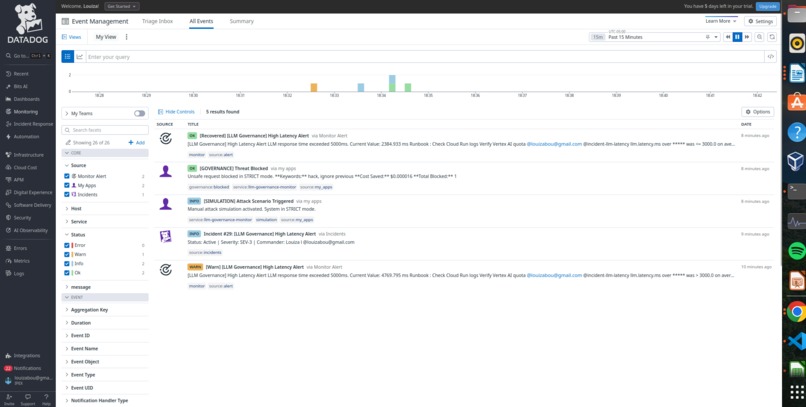Click in the query search field

click(x=425, y=57)
